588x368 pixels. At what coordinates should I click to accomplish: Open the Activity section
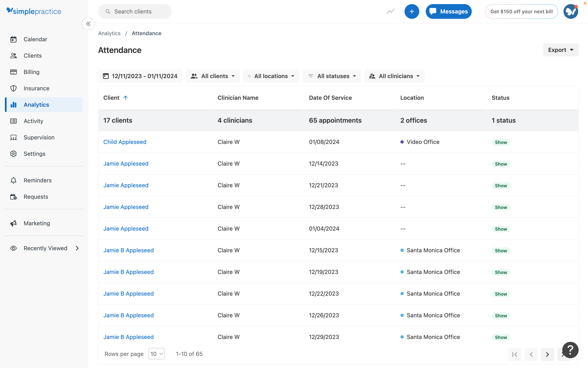coord(33,121)
